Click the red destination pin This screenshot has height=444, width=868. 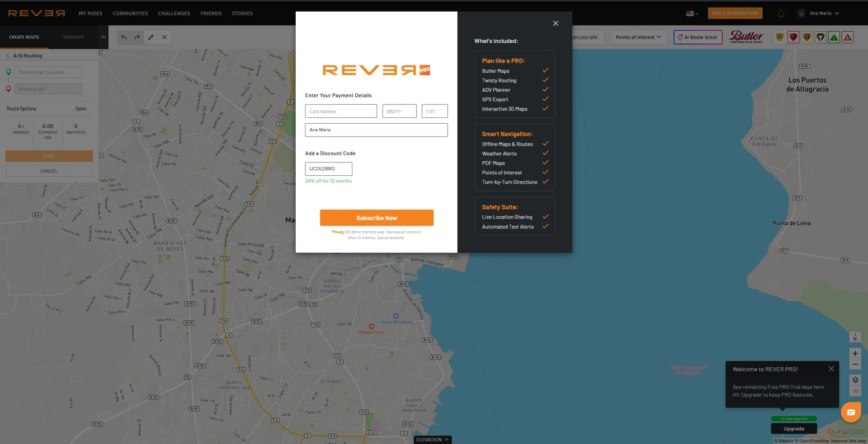click(x=9, y=89)
